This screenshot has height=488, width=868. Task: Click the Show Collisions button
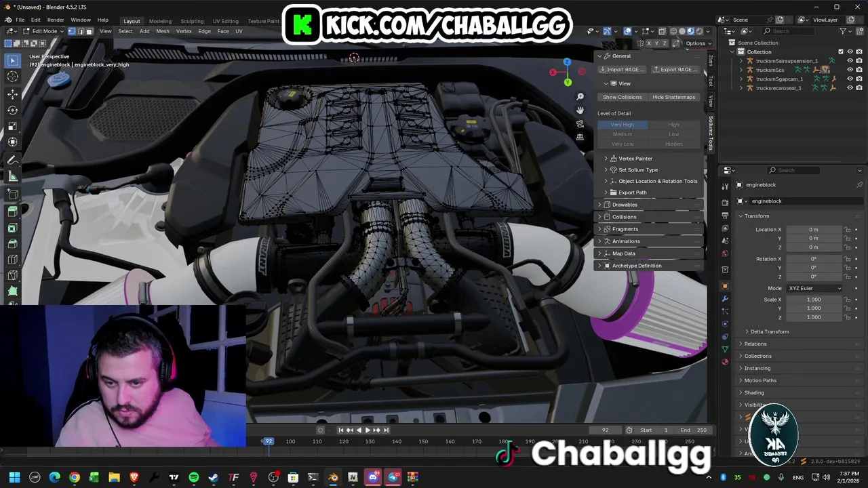click(622, 97)
